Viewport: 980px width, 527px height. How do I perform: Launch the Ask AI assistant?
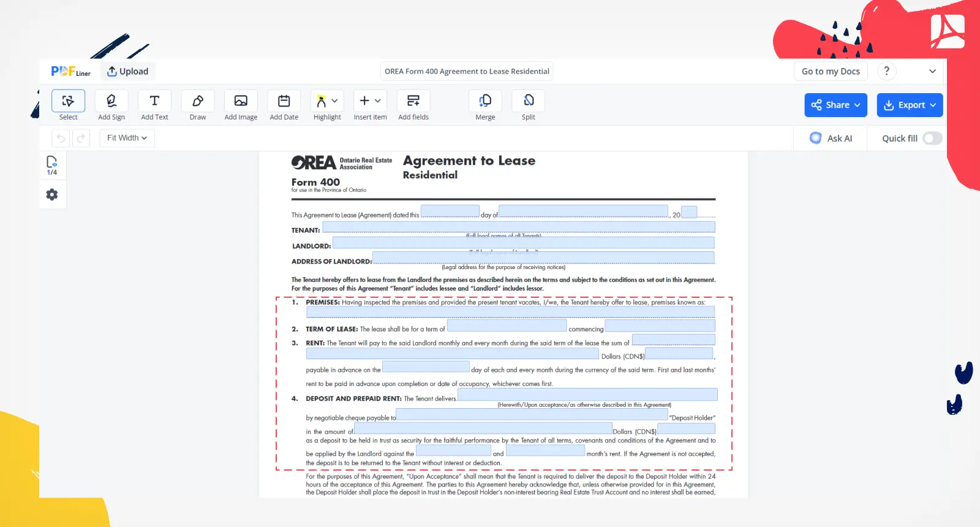[x=831, y=138]
